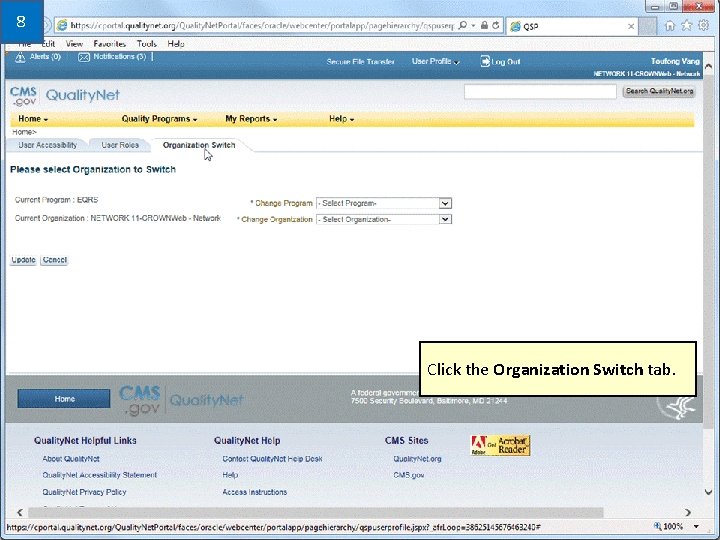Close the QSP browser tab
The width and height of the screenshot is (720, 540).
631,26
